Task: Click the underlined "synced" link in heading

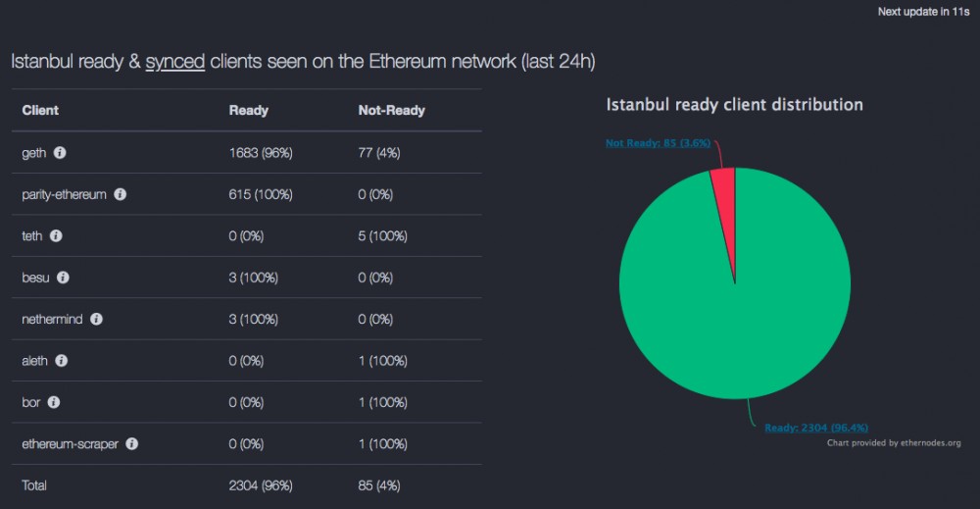Action: point(174,62)
